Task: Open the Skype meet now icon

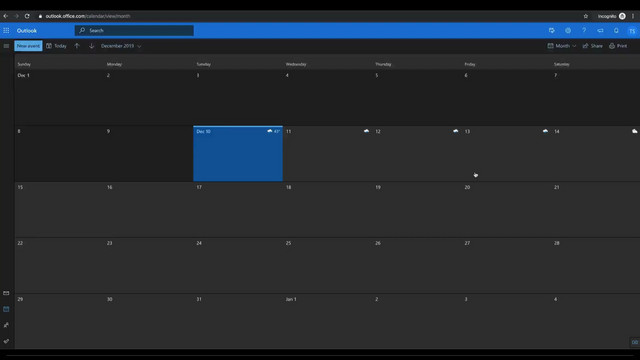Action: click(552, 31)
